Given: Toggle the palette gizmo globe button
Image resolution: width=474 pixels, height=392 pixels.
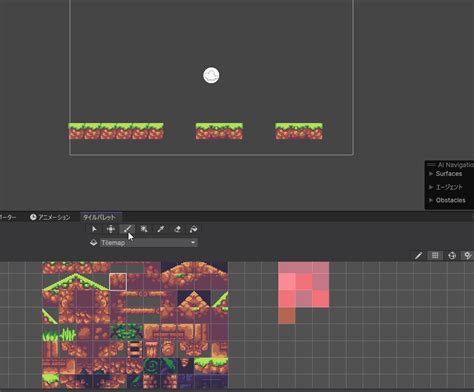Looking at the screenshot, I should [x=452, y=256].
